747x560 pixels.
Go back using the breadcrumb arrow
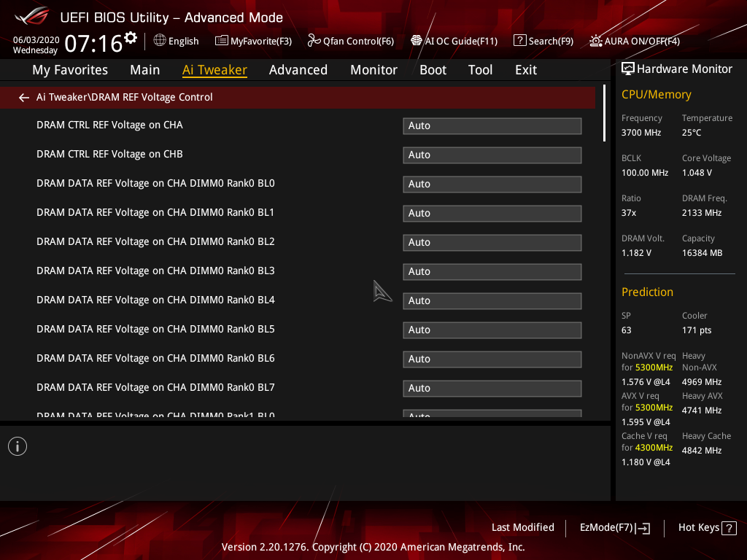point(23,97)
